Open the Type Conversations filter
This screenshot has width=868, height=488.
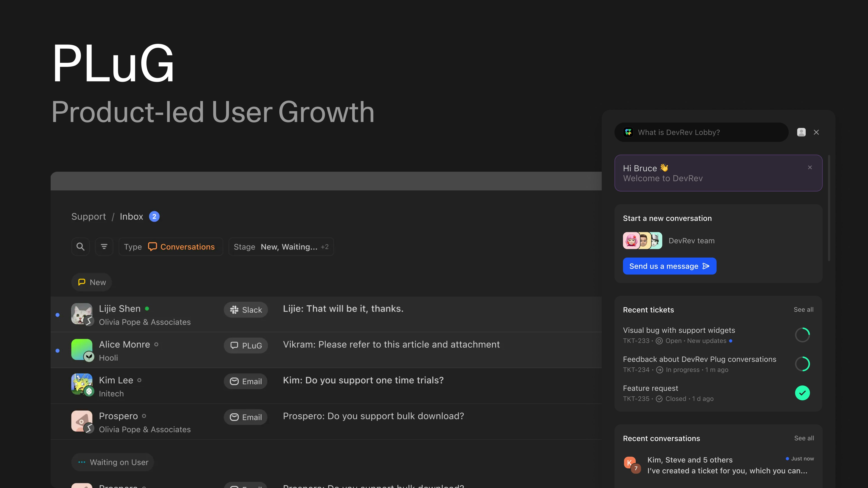[x=171, y=246]
